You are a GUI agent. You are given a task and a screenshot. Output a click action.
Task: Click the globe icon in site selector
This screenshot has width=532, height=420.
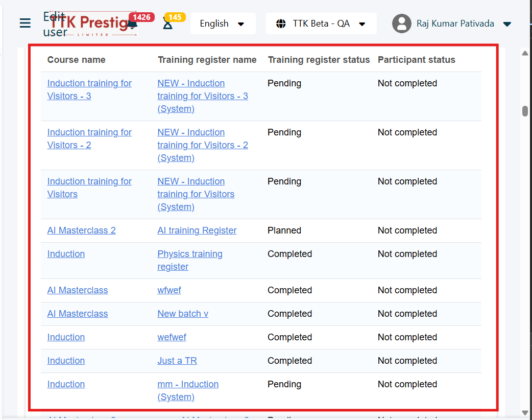pyautogui.click(x=281, y=24)
